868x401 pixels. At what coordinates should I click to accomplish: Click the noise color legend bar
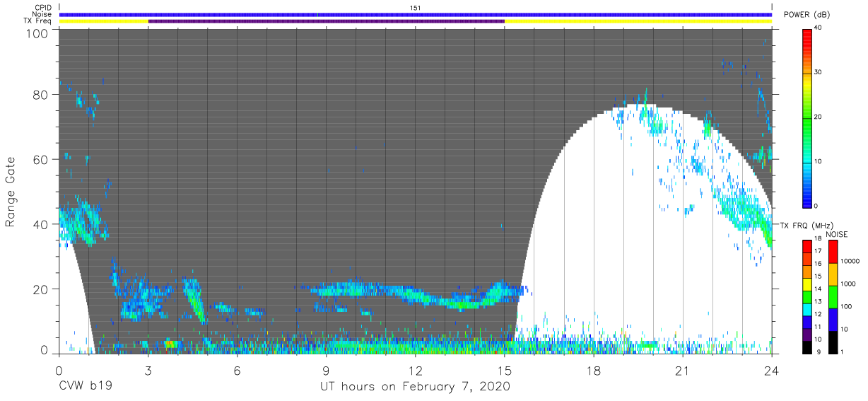point(833,296)
